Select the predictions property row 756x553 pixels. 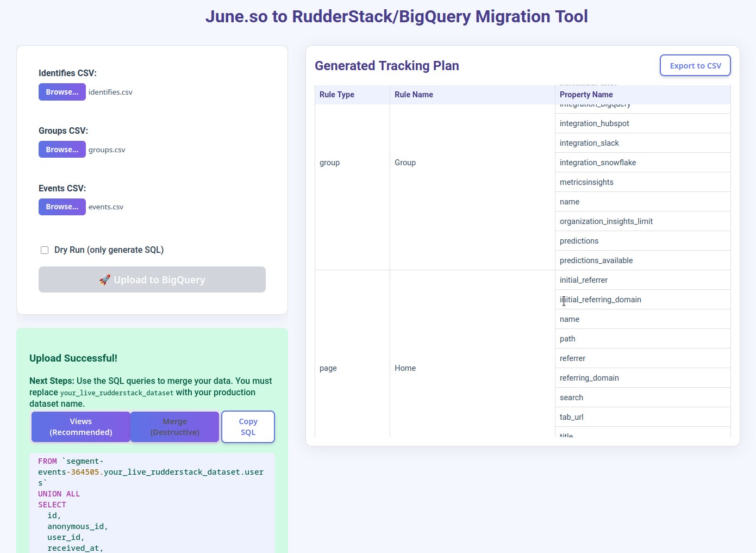coord(643,241)
